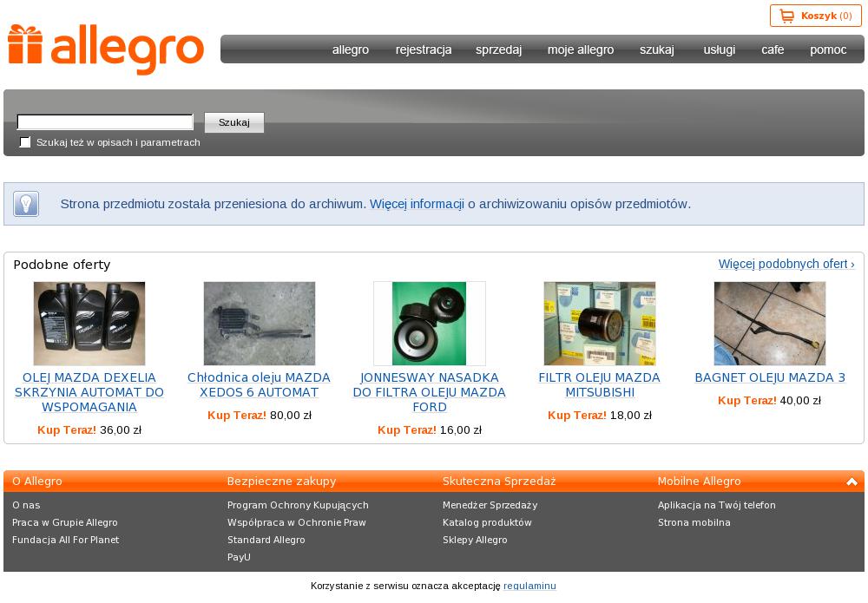
Task: Open moje allegro menu item
Action: [x=581, y=49]
